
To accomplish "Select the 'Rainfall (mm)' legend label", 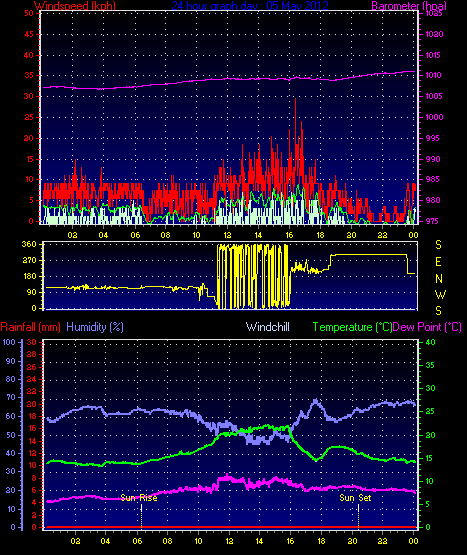I will click(30, 327).
